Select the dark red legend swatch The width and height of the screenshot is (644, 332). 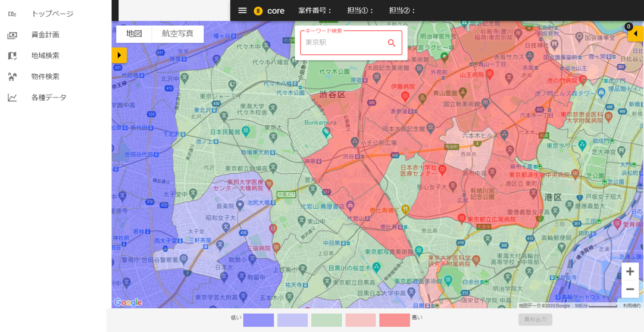click(x=394, y=320)
